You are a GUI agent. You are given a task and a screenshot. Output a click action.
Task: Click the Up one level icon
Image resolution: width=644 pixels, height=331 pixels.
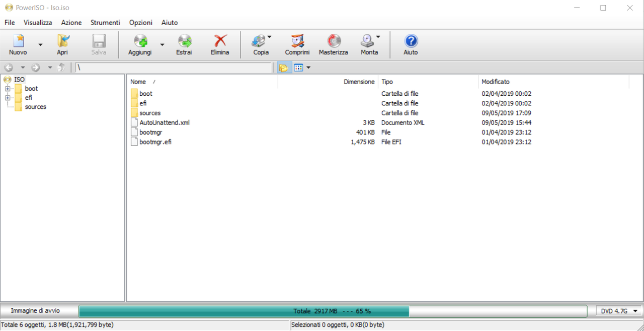pos(61,68)
